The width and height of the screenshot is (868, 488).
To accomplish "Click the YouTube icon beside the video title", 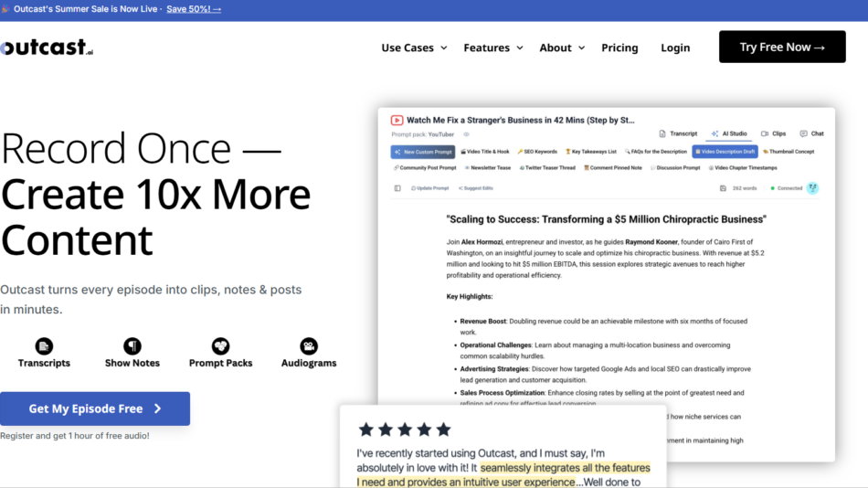I will (x=397, y=120).
